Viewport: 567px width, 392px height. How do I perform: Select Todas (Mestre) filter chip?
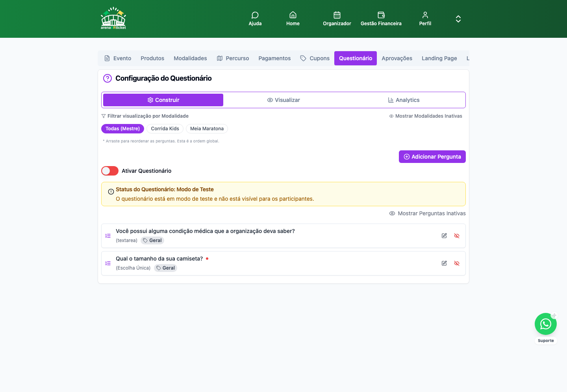click(122, 129)
